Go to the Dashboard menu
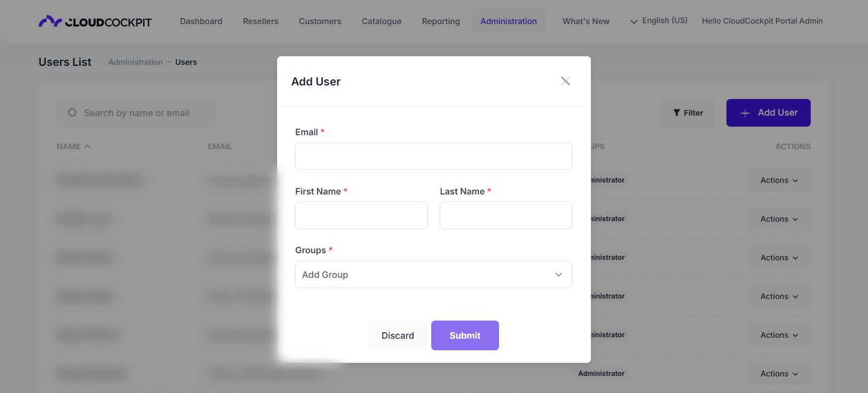This screenshot has width=868, height=393. [201, 21]
